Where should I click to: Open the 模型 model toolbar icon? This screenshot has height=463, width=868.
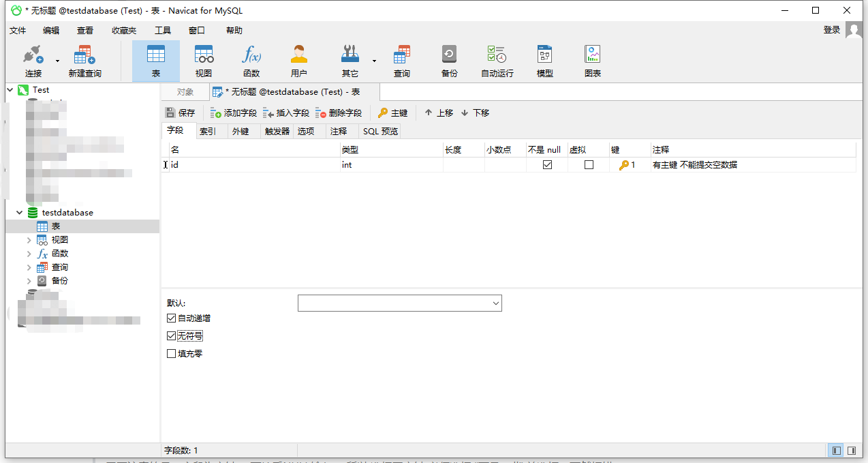click(544, 61)
